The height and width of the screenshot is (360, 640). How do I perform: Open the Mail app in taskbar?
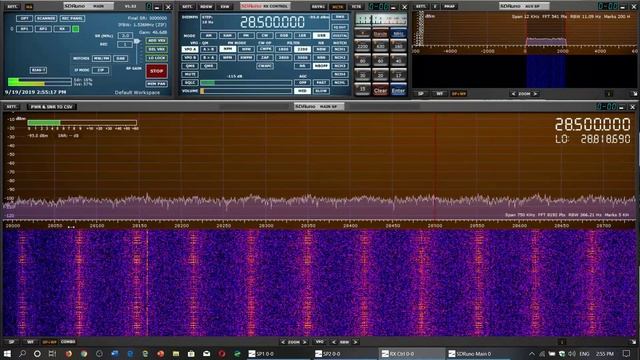click(207, 353)
